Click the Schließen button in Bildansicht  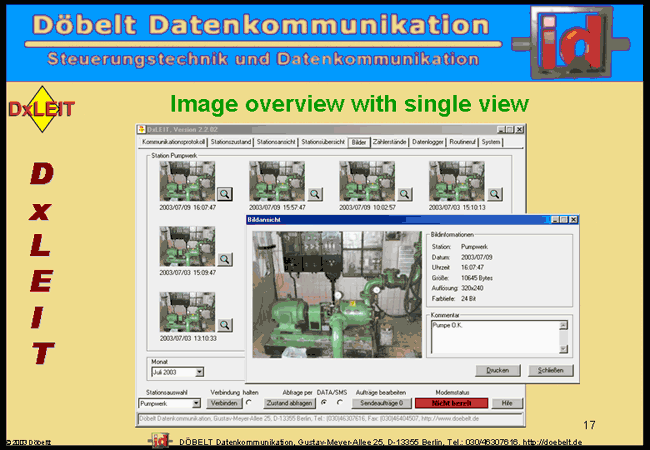tap(551, 370)
